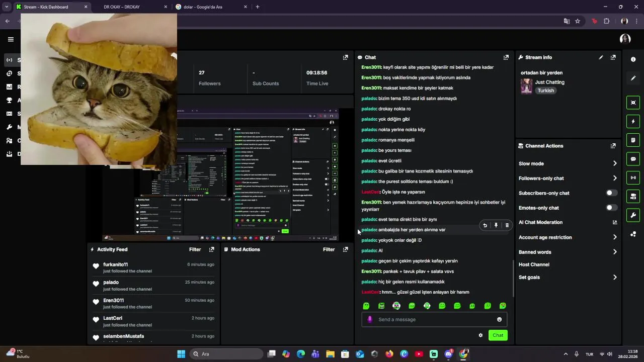The width and height of the screenshot is (644, 362).
Task: Toggle the lightning bolt panel icon
Action: 633,121
